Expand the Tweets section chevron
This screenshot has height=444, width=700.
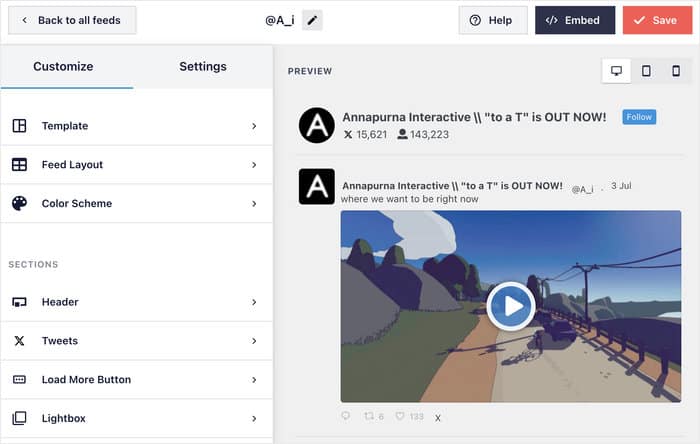(x=254, y=341)
